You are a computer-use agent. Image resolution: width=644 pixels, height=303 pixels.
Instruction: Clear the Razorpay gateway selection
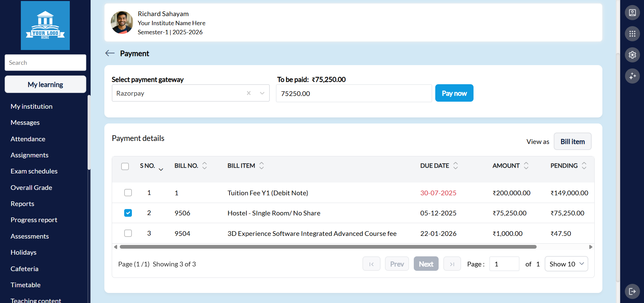pos(249,93)
